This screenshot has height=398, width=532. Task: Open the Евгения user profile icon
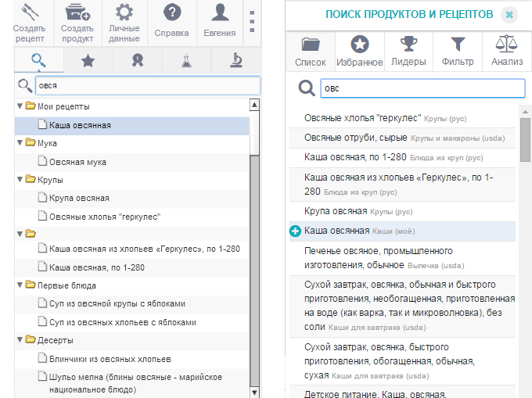point(220,14)
